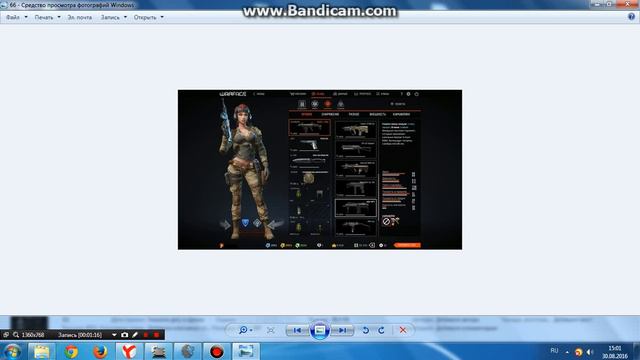The width and height of the screenshot is (640, 360).
Task: Open the Windows Start menu
Action: 12,351
